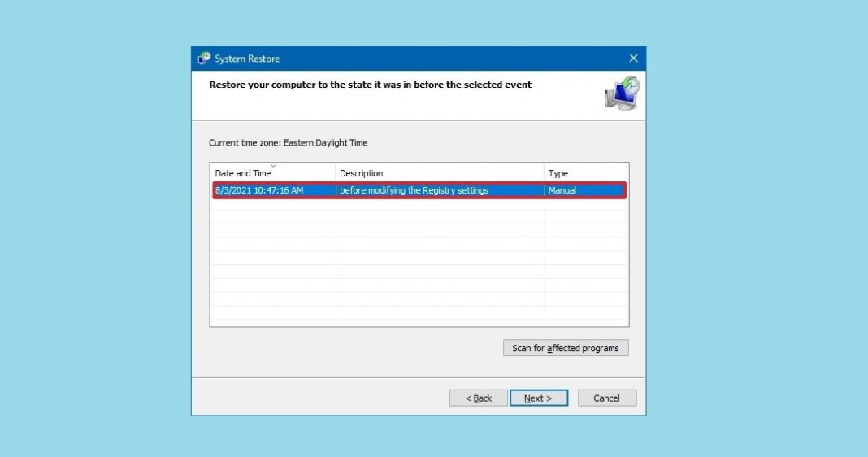Sort by the Date and Time column
This screenshot has height=457, width=868.
243,173
